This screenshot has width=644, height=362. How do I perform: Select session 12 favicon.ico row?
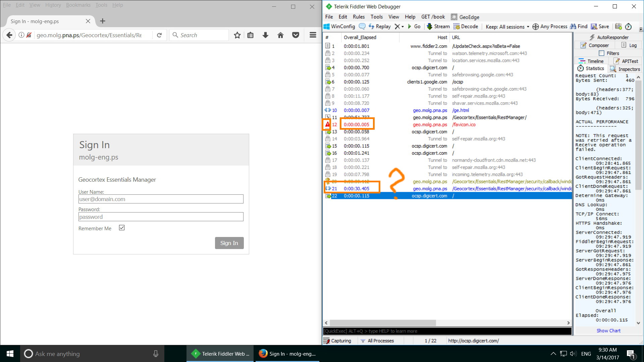pyautogui.click(x=448, y=125)
